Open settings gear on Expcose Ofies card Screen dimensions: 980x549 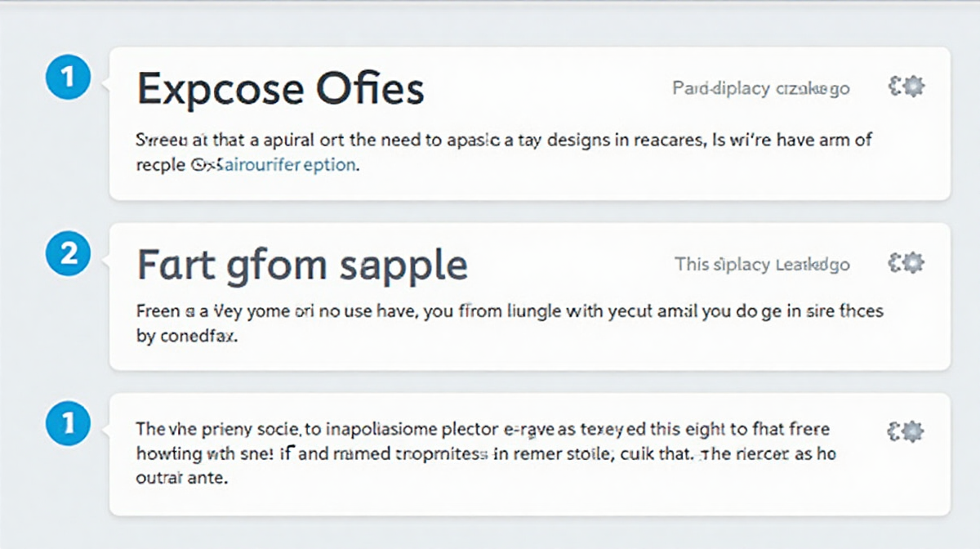point(906,87)
